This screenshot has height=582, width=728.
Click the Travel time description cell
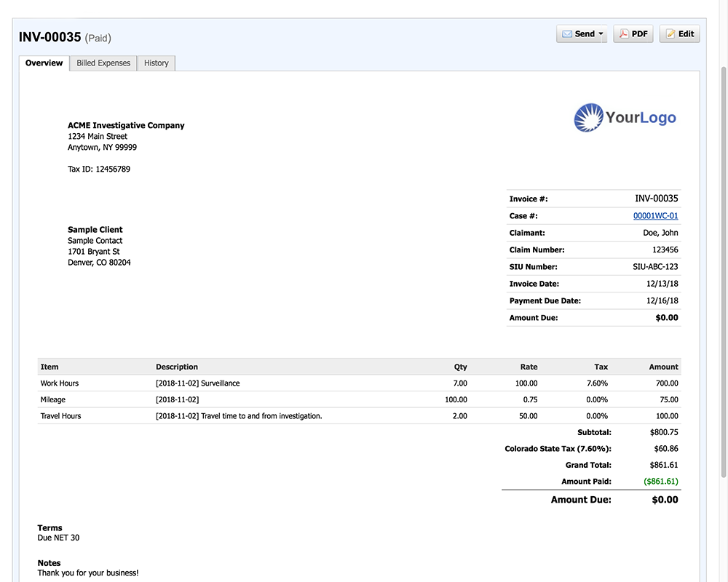[239, 416]
